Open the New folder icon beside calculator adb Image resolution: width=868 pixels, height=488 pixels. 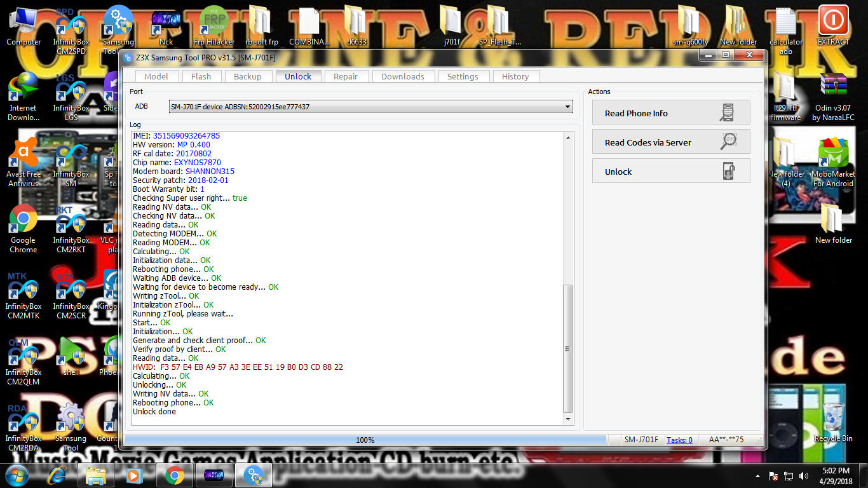pyautogui.click(x=738, y=25)
